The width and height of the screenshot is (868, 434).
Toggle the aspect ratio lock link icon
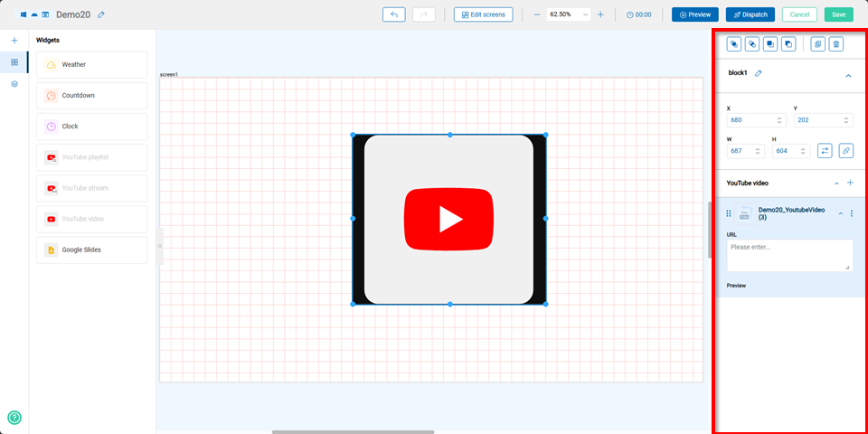[845, 151]
